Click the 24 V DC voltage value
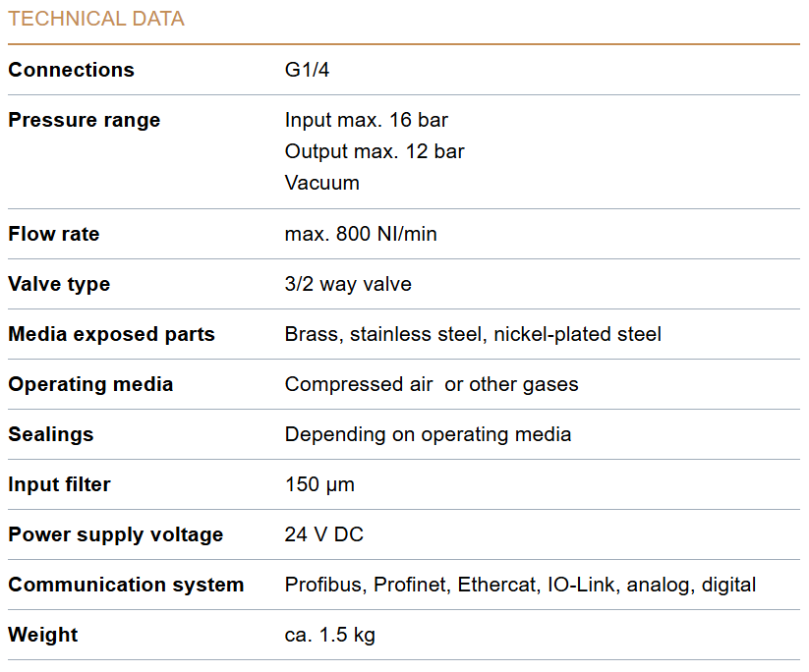 (324, 534)
